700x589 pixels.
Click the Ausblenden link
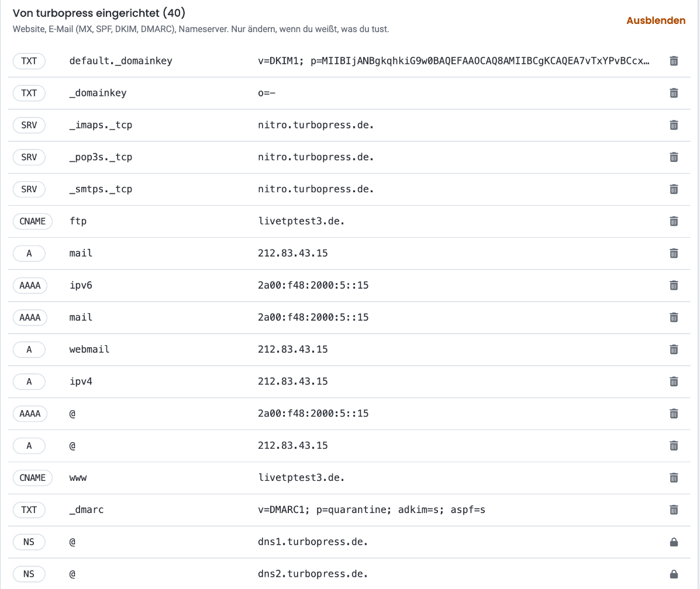(x=656, y=20)
